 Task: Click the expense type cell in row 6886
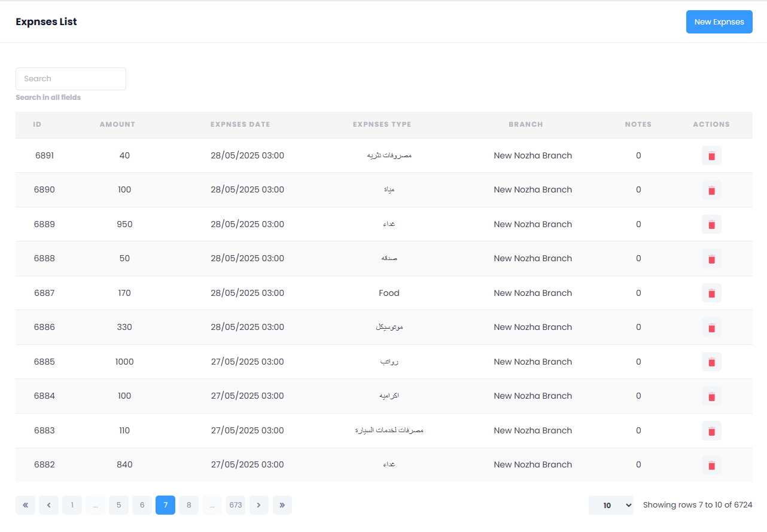click(389, 327)
